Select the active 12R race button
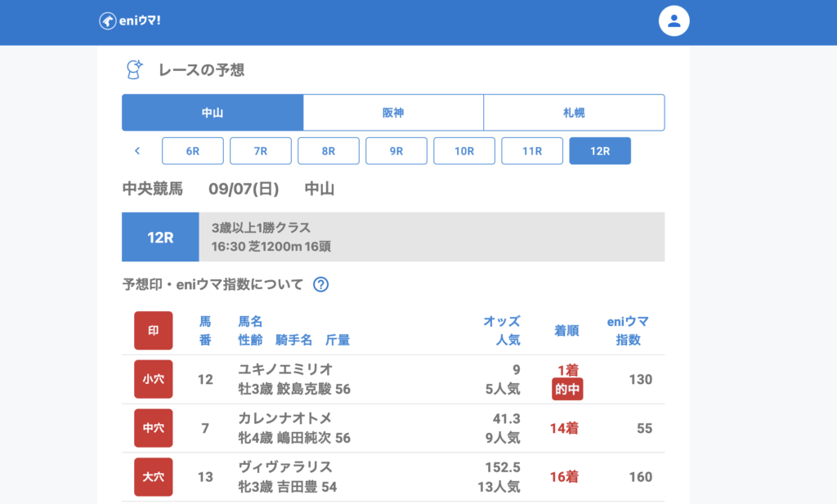Screen dimensions: 837x504 pyautogui.click(x=600, y=151)
